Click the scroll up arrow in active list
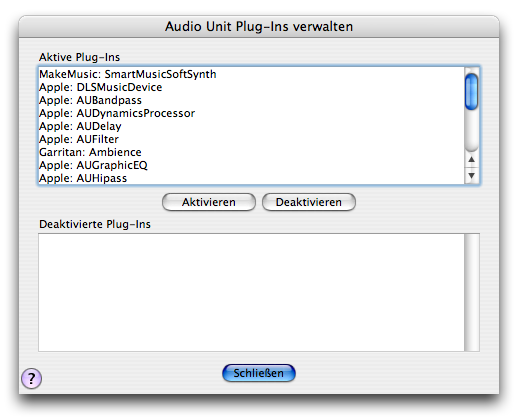The image size is (525, 418). coord(471,160)
